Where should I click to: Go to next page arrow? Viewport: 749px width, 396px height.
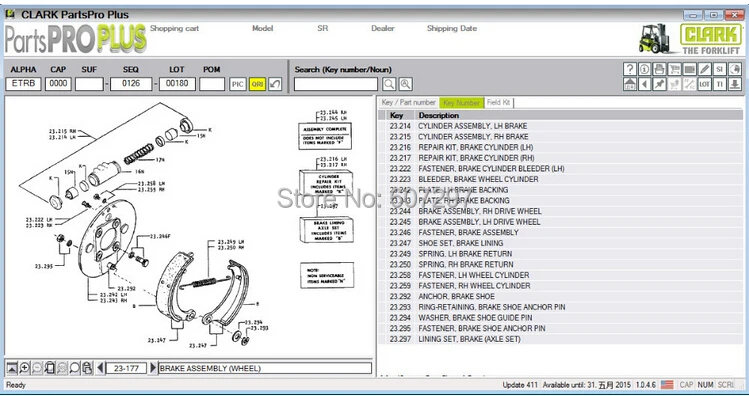point(153,368)
